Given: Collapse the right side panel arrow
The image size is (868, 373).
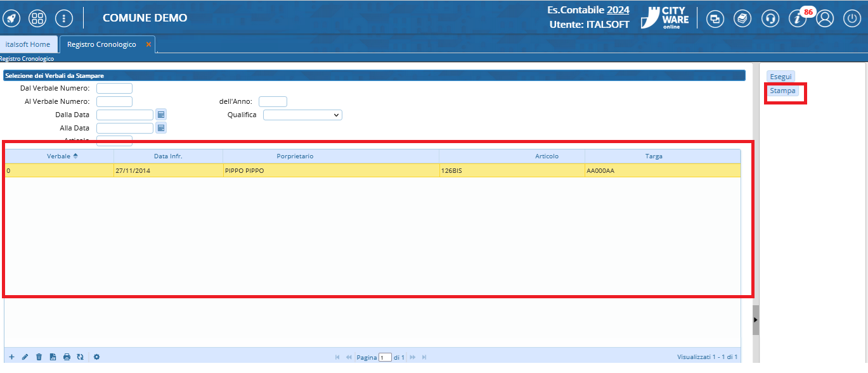Looking at the screenshot, I should tap(755, 320).
